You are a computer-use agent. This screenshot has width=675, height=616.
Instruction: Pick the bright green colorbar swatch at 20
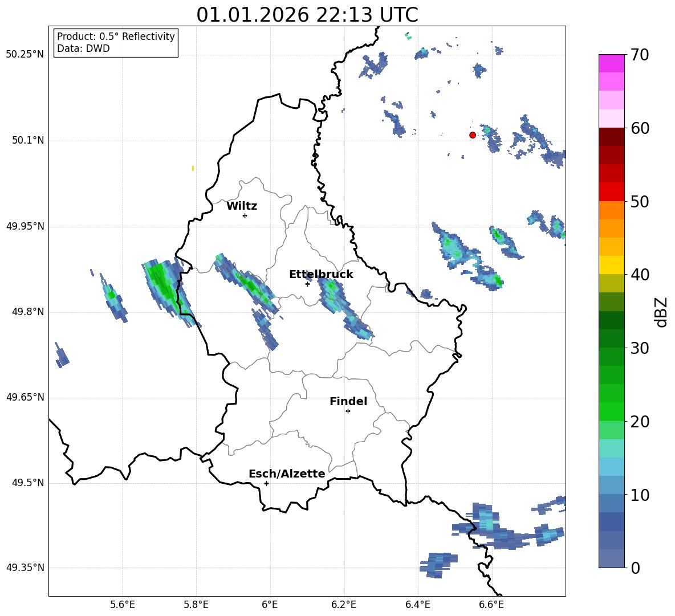(x=611, y=411)
